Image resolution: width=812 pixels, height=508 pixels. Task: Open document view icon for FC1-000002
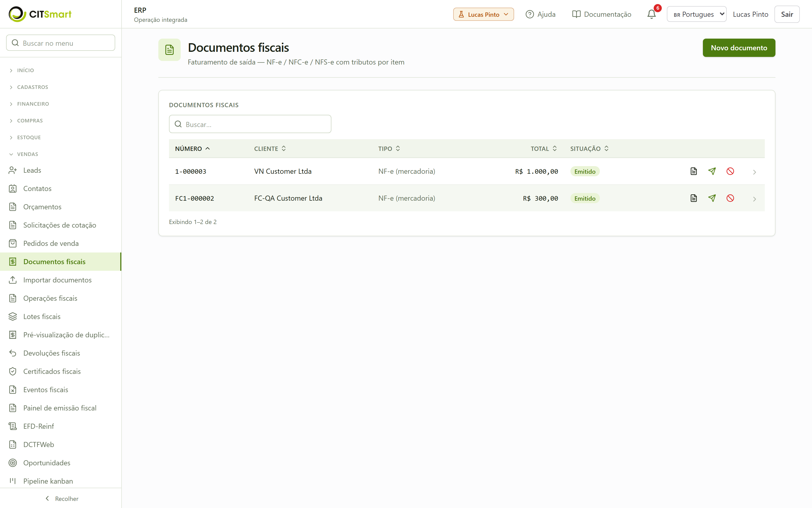[693, 198]
